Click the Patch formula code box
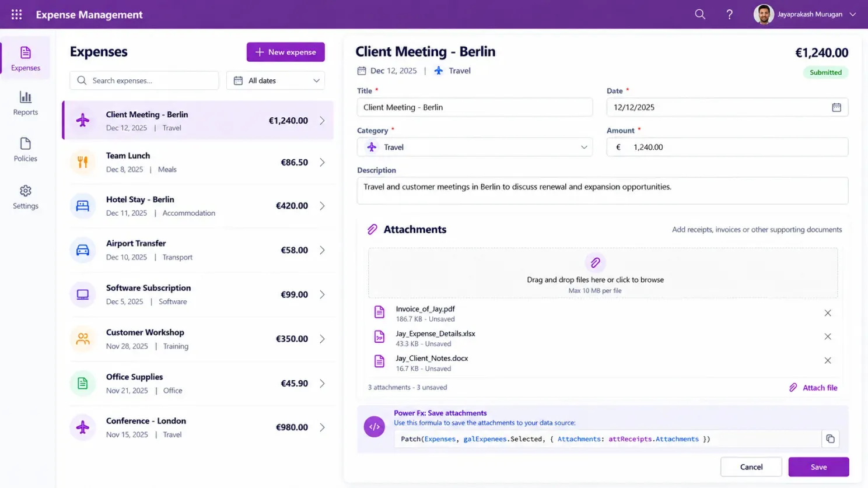The width and height of the screenshot is (868, 488). coord(607,439)
